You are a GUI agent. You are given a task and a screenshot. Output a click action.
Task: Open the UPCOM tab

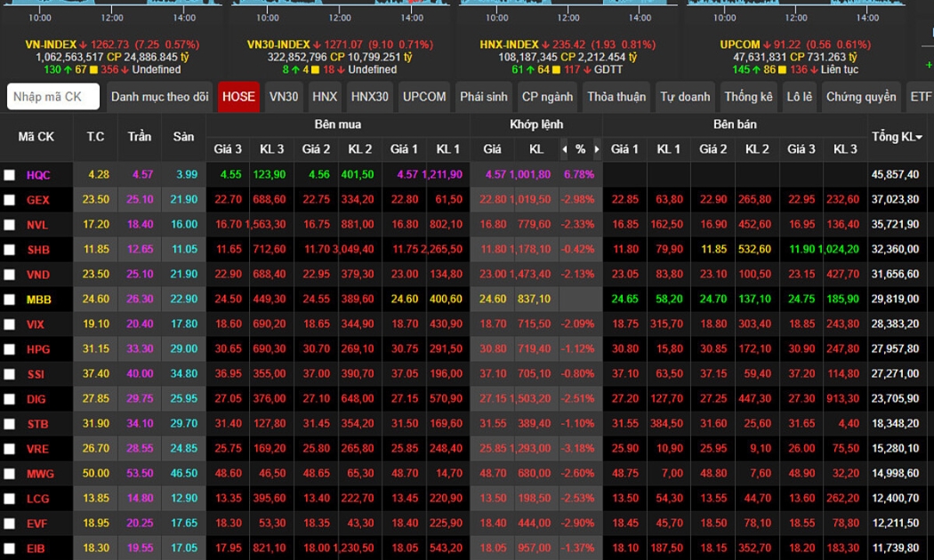(424, 97)
